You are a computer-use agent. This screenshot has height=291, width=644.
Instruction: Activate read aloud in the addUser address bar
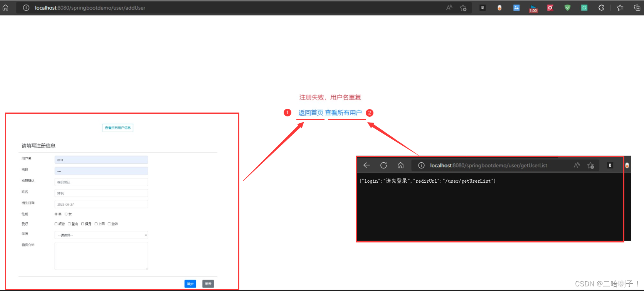click(449, 8)
